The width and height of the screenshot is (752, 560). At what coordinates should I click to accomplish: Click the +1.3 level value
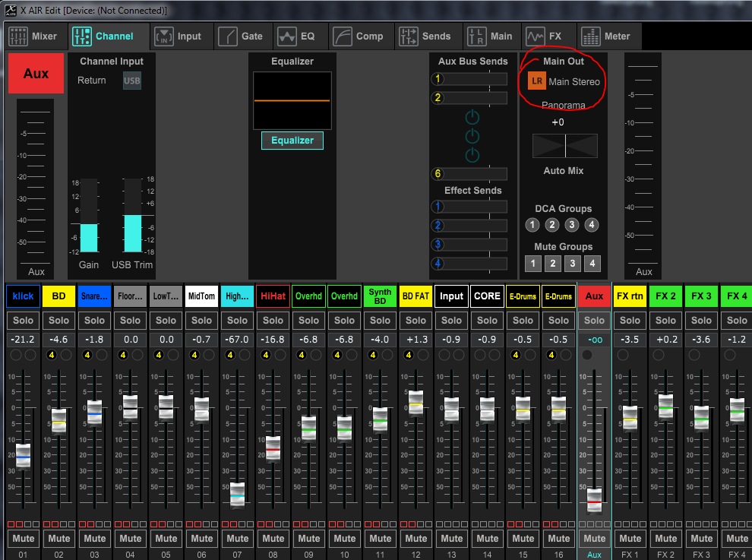tap(415, 339)
